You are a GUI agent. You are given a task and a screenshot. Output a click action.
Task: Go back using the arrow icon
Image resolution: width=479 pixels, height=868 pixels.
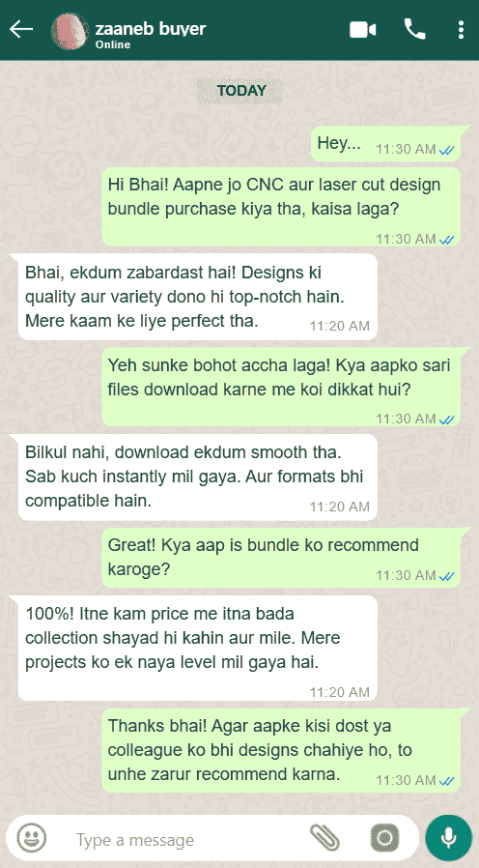[21, 29]
